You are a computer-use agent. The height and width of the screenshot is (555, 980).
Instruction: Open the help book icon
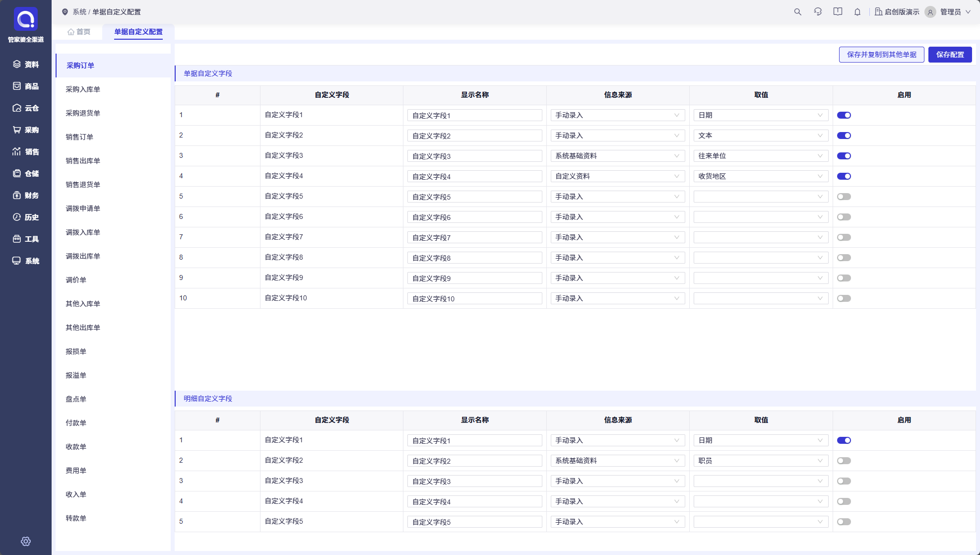coord(838,12)
